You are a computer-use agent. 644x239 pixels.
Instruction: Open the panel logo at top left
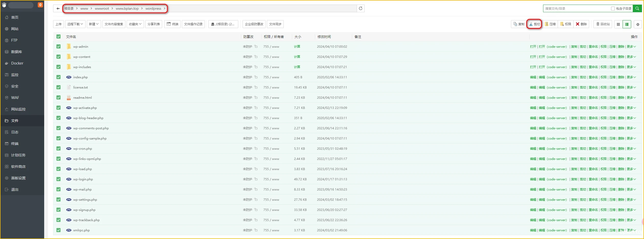[x=4, y=5]
